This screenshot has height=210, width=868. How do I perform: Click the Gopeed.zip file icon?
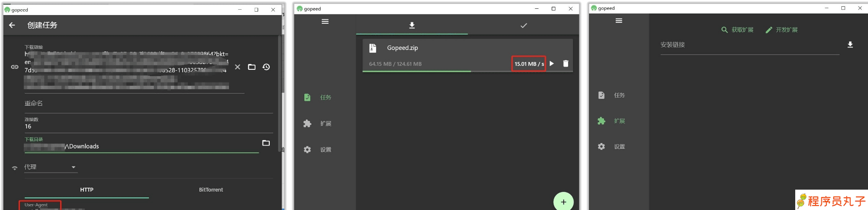pyautogui.click(x=373, y=48)
